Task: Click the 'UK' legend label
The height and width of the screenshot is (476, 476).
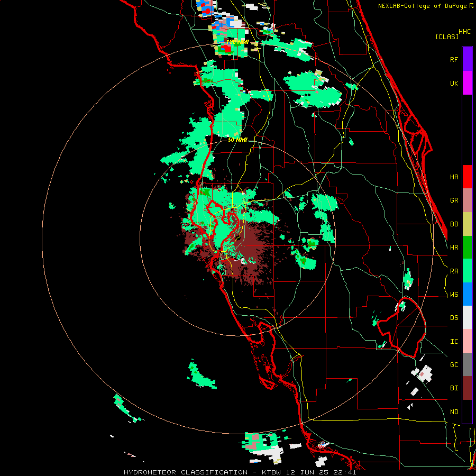Action: 454,83
